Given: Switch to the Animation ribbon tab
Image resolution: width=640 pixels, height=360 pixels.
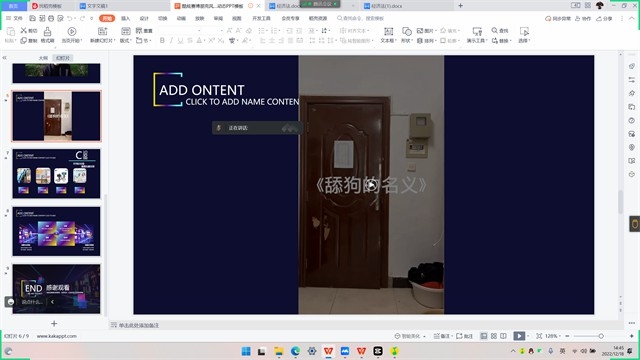Looking at the screenshot, I should click(x=181, y=18).
